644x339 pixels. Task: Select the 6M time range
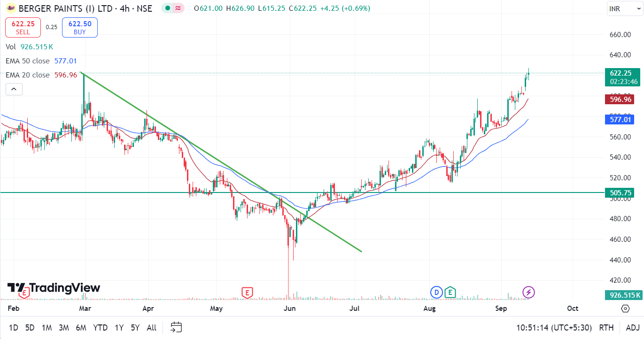click(x=81, y=328)
